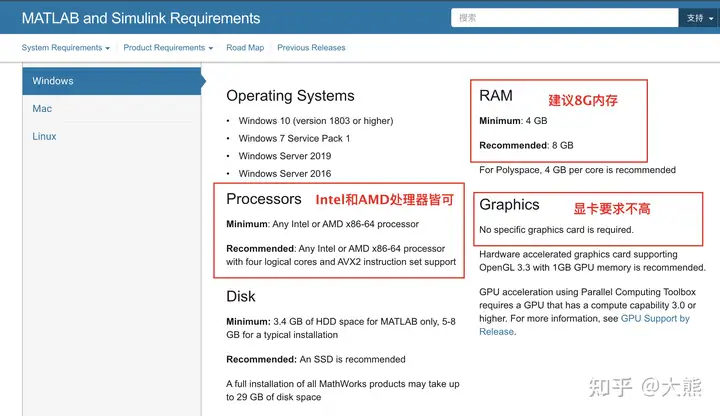The width and height of the screenshot is (720, 416).
Task: Click the Recommended processor AVX2 text
Action: point(341,255)
